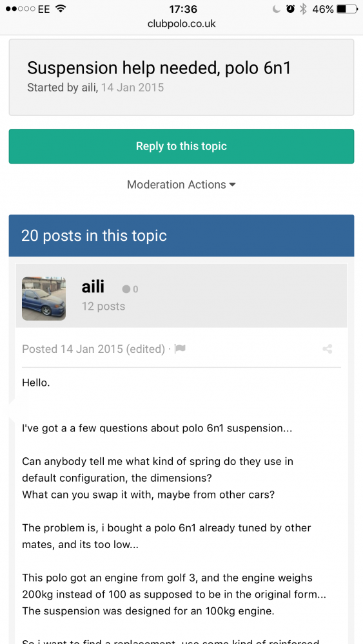Screen dimensions: 363x644
Task: Tap the clubpolo.co.uk address bar
Action: [x=181, y=24]
